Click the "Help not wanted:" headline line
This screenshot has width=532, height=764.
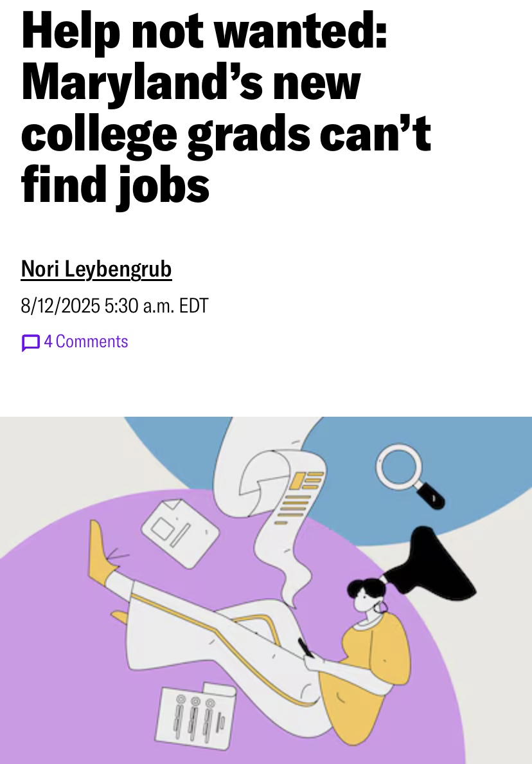pyautogui.click(x=204, y=32)
